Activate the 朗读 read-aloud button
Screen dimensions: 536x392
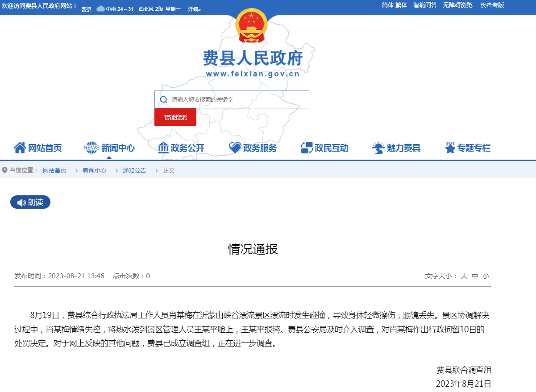point(30,202)
